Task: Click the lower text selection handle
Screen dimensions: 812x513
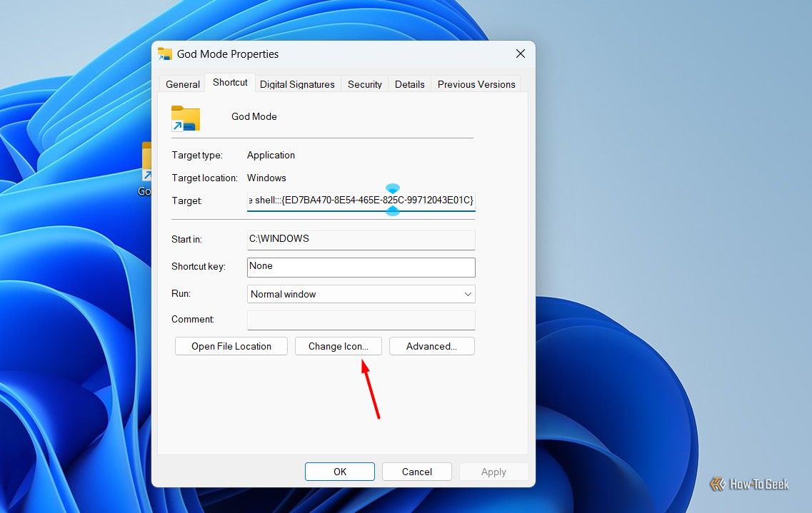Action: 393,211
